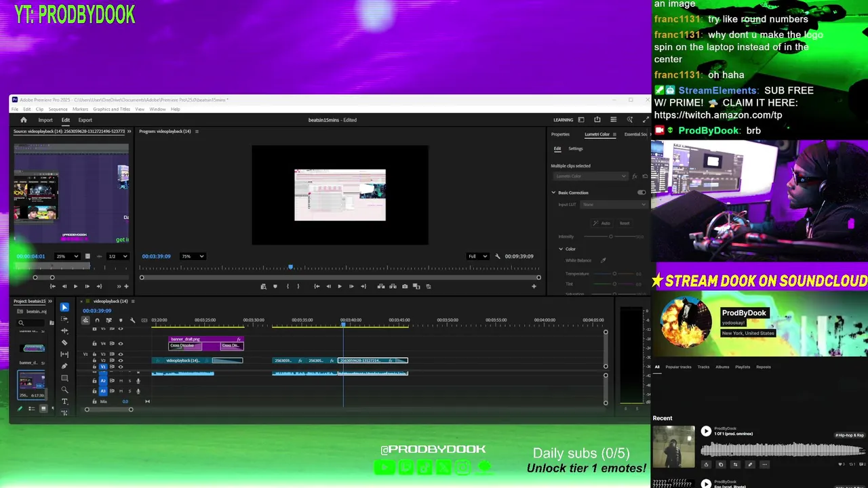
Task: Click Lift button in Program monitor
Action: point(380,286)
